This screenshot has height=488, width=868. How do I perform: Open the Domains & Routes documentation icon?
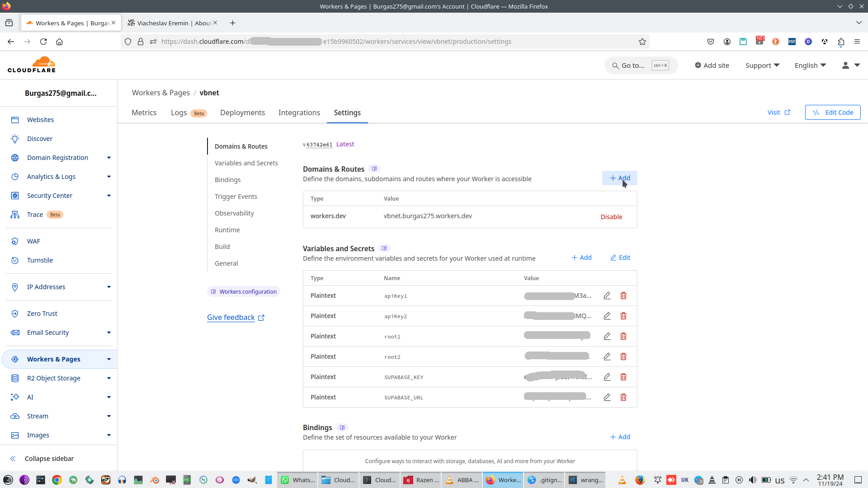coord(374,169)
